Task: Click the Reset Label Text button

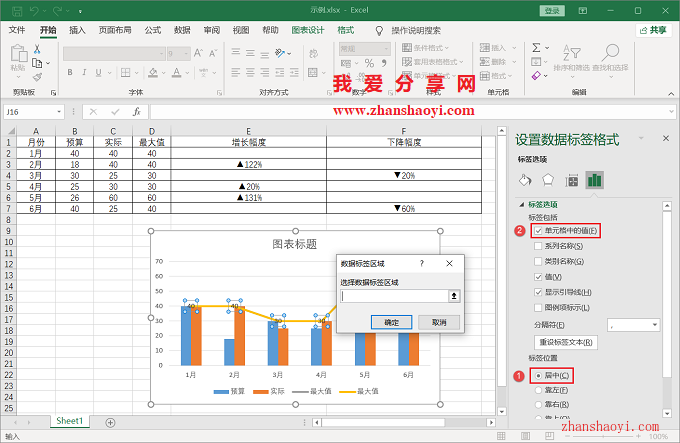Action: point(566,342)
